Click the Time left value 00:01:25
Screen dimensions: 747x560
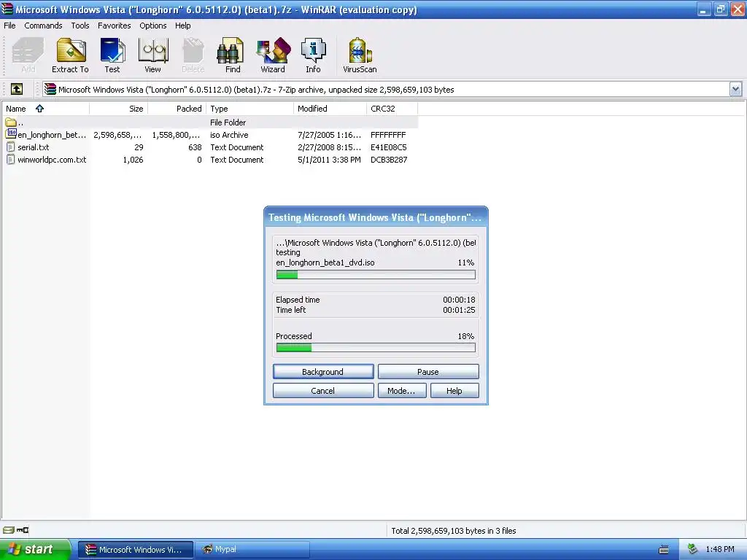[x=459, y=310]
